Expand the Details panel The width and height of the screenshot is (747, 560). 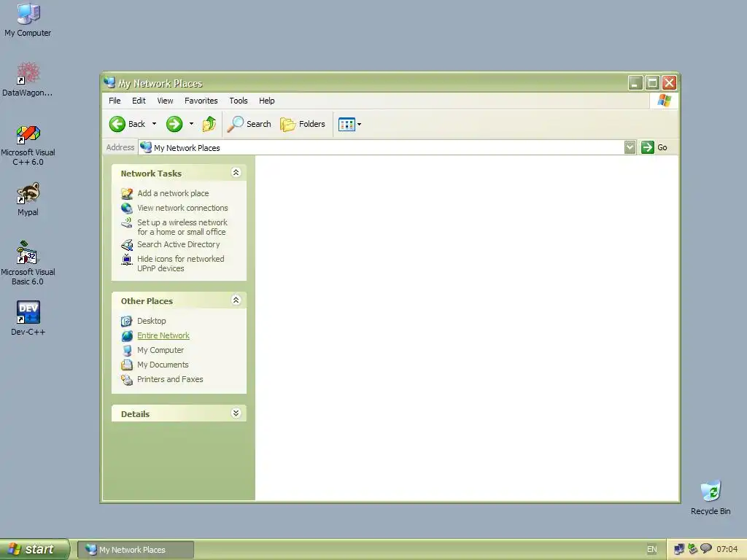(236, 413)
